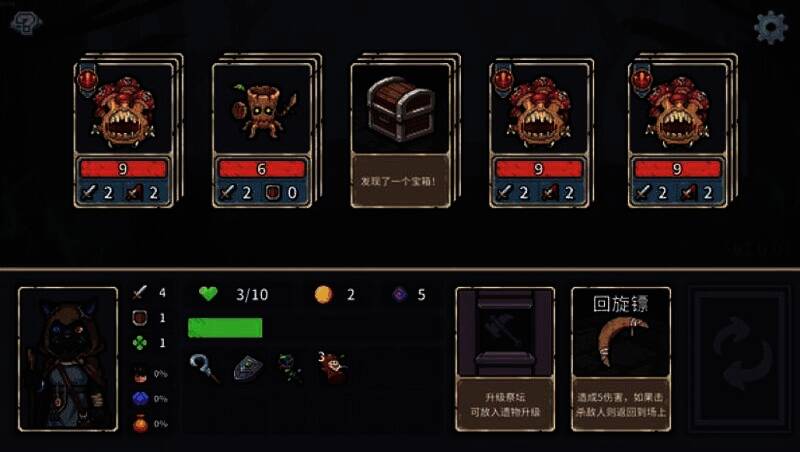This screenshot has width=800, height=452.
Task: Select the fourth mushroom monster card
Action: [539, 135]
